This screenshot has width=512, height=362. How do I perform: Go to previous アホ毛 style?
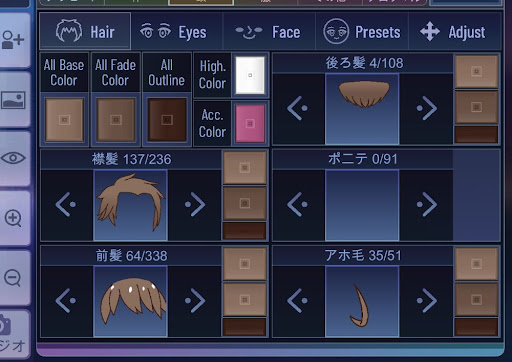(x=298, y=301)
